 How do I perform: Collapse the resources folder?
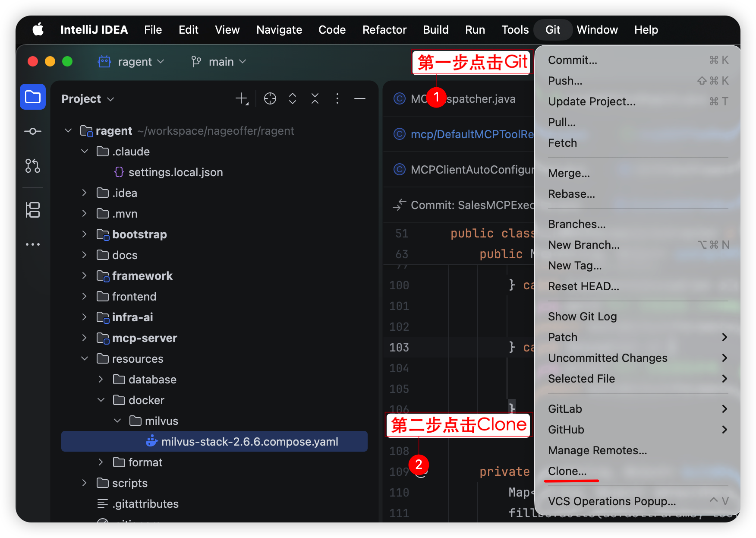point(85,359)
